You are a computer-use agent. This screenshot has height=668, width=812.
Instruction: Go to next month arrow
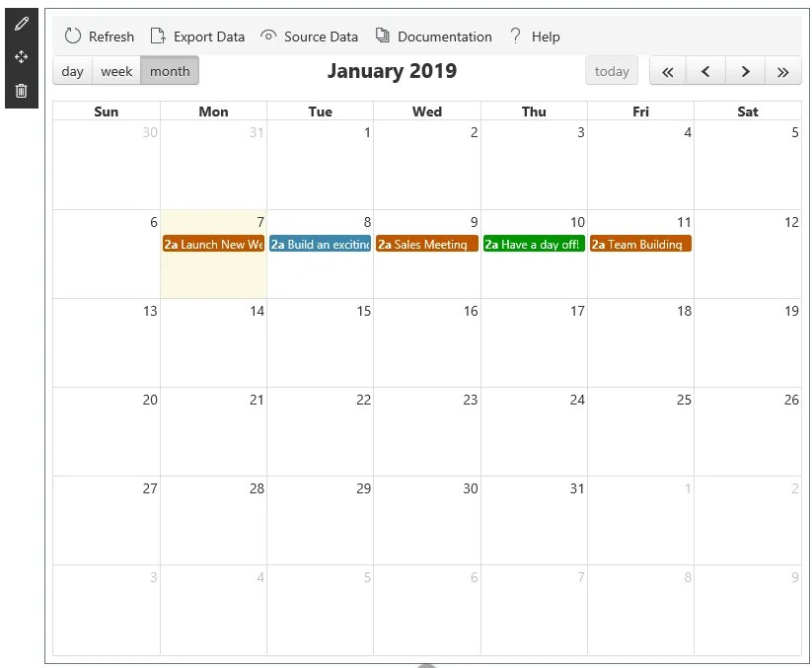tap(745, 71)
